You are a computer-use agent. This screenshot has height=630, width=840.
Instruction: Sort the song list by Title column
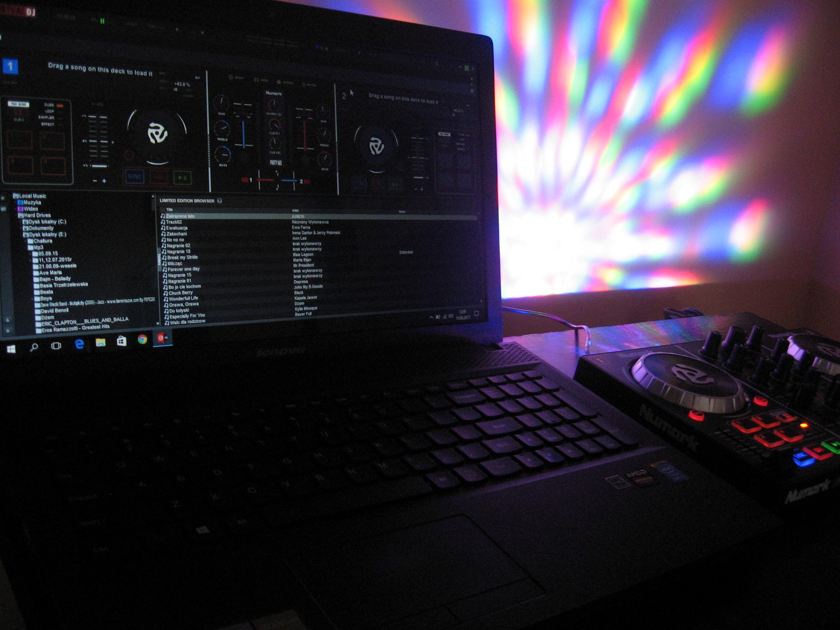click(x=170, y=210)
